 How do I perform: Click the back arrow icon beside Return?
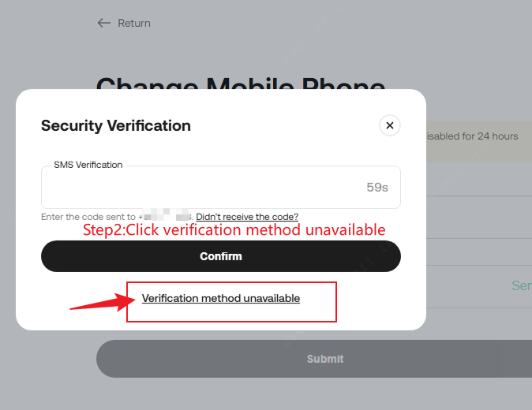pyautogui.click(x=103, y=23)
